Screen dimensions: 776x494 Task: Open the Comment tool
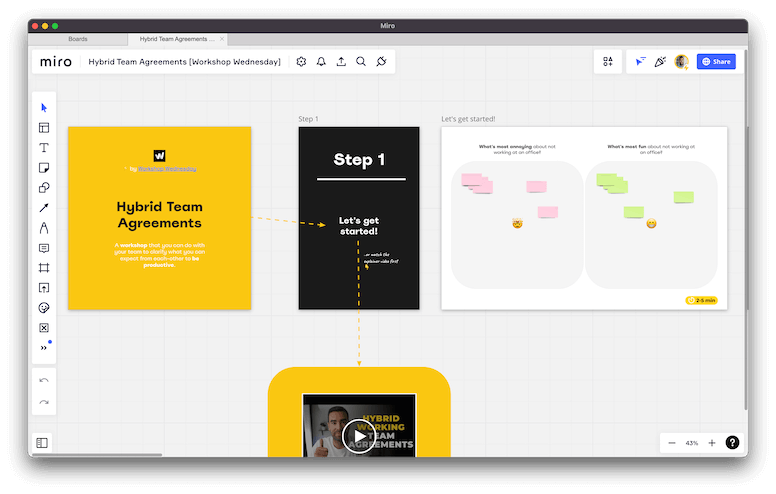pyautogui.click(x=44, y=248)
